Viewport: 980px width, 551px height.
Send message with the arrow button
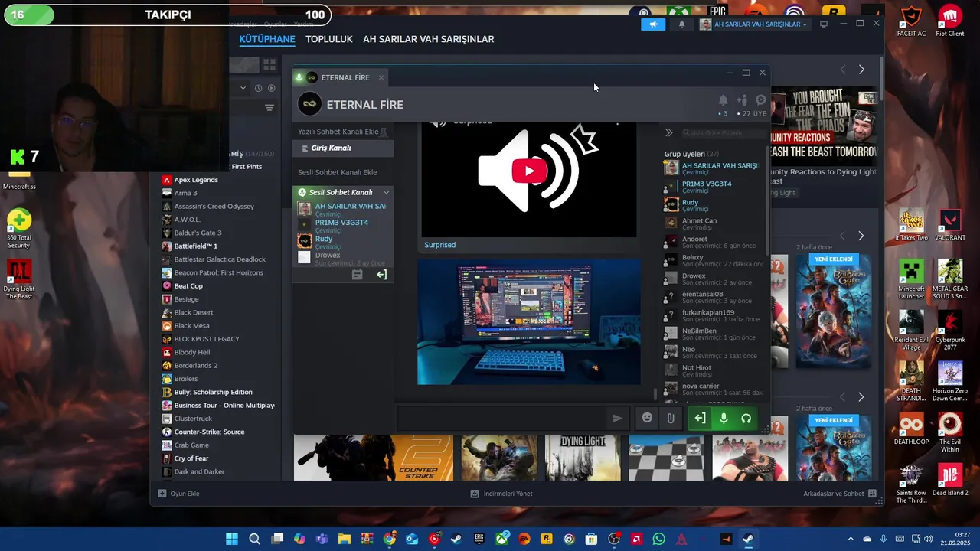click(617, 418)
